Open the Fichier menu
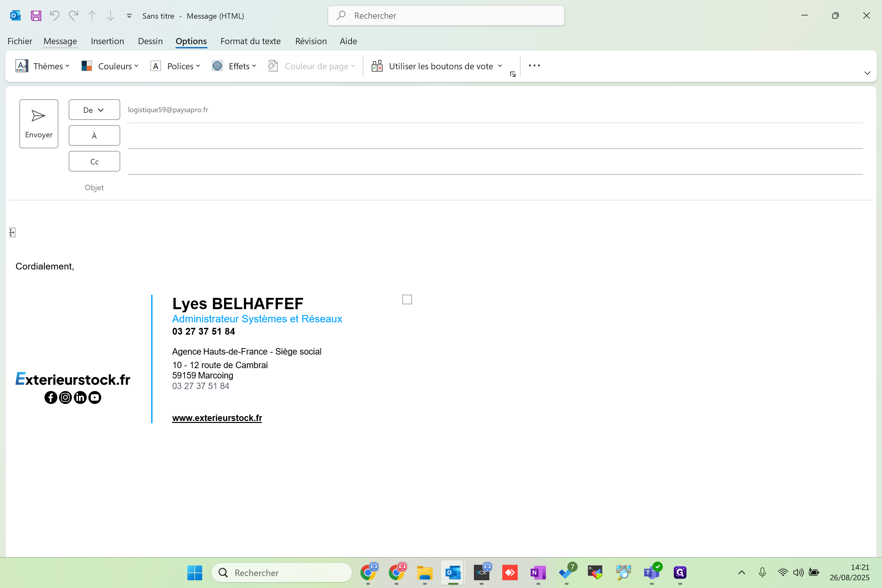This screenshot has width=882, height=588. point(20,41)
